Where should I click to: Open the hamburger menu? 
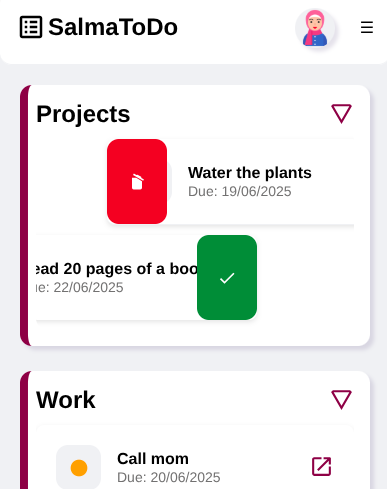pos(367,27)
